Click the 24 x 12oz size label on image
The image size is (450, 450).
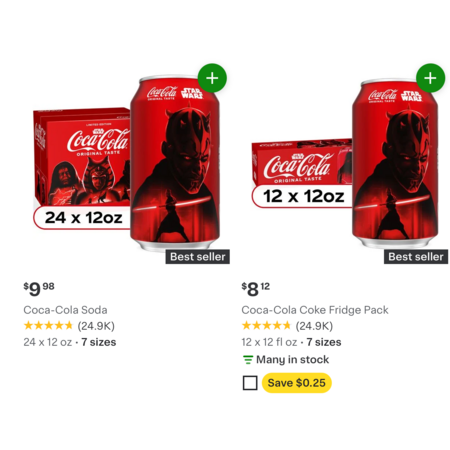[83, 218]
